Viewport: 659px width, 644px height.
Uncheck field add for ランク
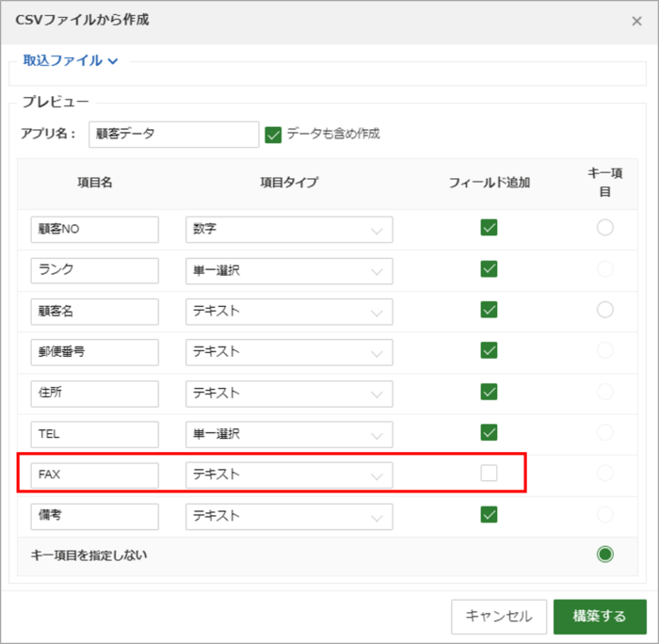489,268
